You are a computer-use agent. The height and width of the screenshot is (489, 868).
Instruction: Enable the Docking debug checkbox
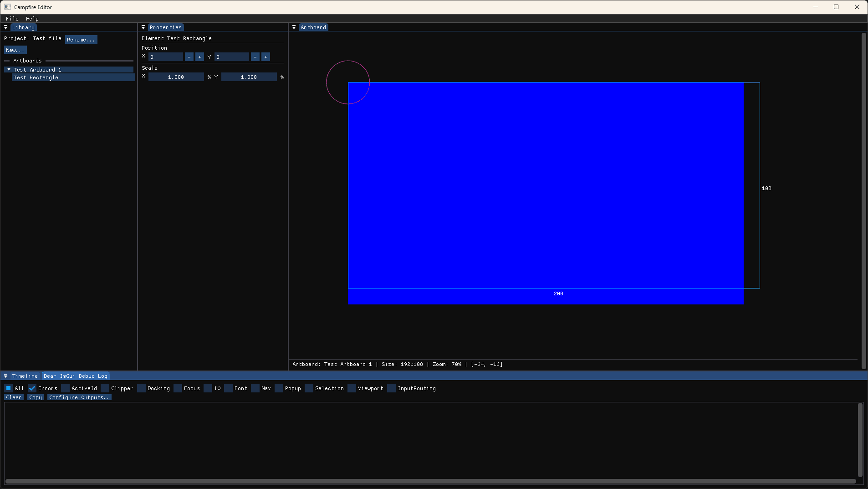(x=142, y=388)
